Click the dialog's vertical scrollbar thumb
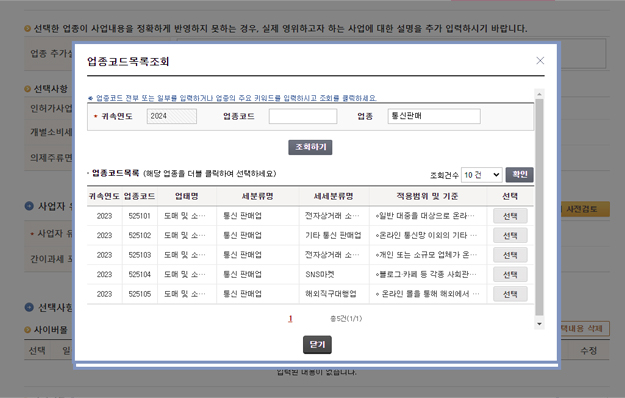Viewport: 625px width, 398px height. [x=539, y=207]
